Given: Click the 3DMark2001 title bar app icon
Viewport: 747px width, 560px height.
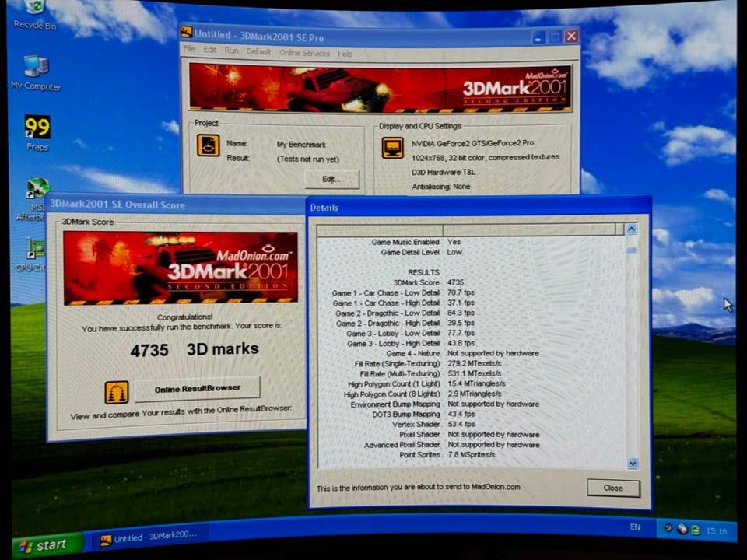Looking at the screenshot, I should (x=186, y=33).
